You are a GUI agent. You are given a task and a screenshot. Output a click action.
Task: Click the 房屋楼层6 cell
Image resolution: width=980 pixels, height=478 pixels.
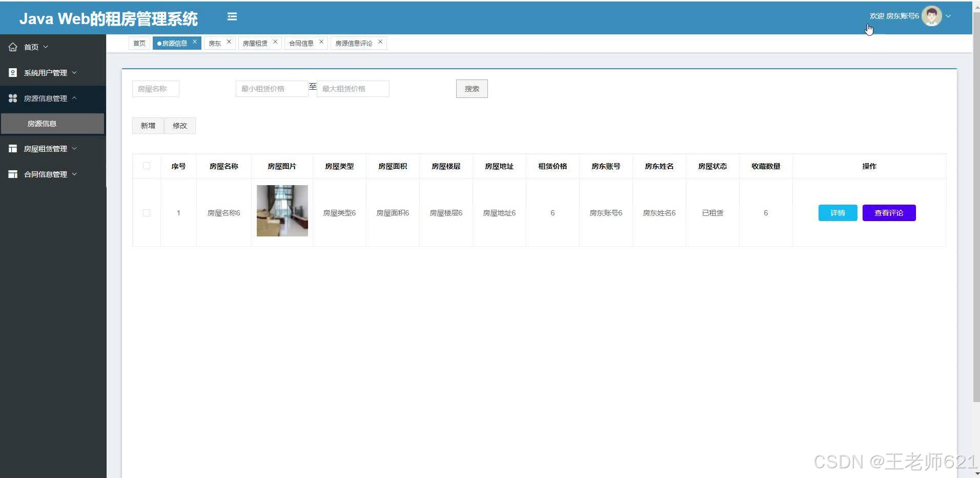(446, 213)
